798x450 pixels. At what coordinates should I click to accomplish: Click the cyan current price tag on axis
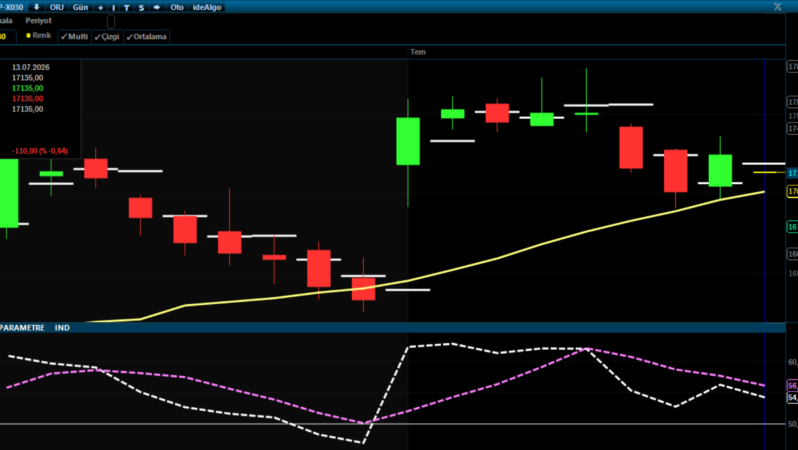tap(792, 173)
